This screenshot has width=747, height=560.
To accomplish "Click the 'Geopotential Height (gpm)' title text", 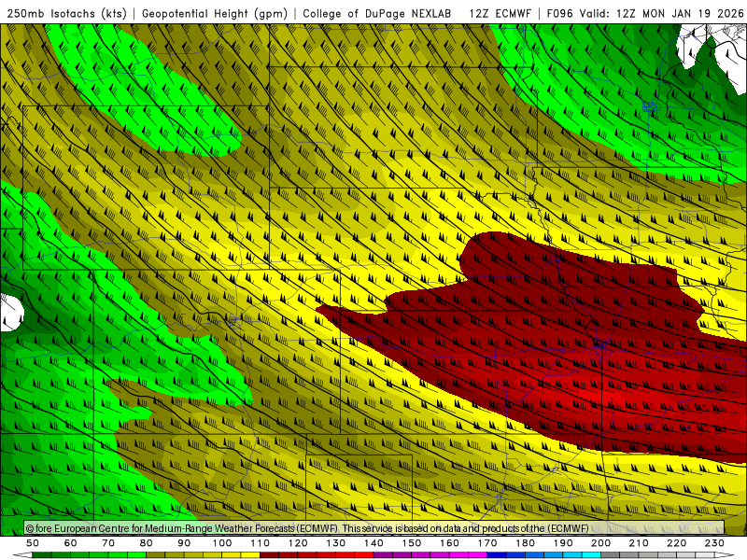I will pyautogui.click(x=215, y=13).
